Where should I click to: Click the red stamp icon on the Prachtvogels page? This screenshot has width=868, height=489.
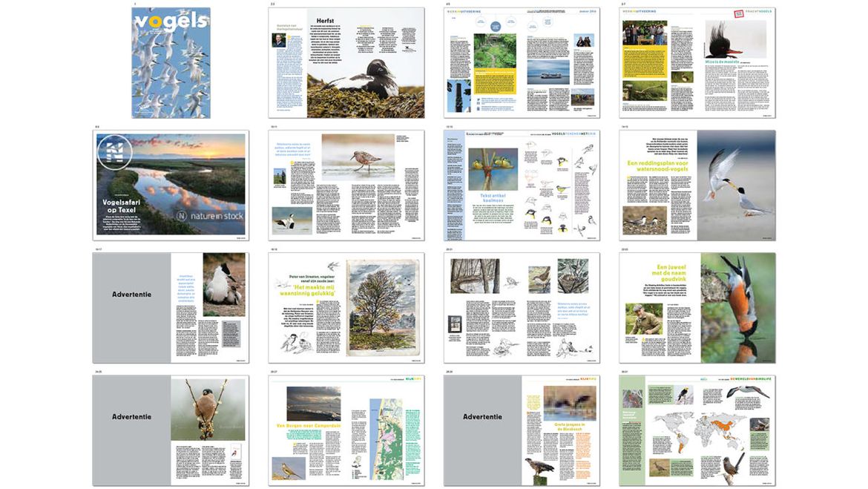click(x=738, y=15)
